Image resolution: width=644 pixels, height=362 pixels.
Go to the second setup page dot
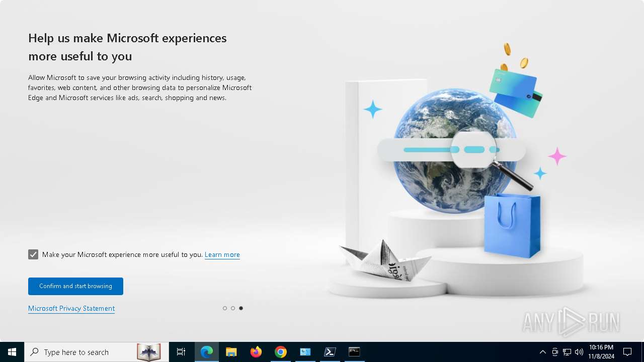233,308
